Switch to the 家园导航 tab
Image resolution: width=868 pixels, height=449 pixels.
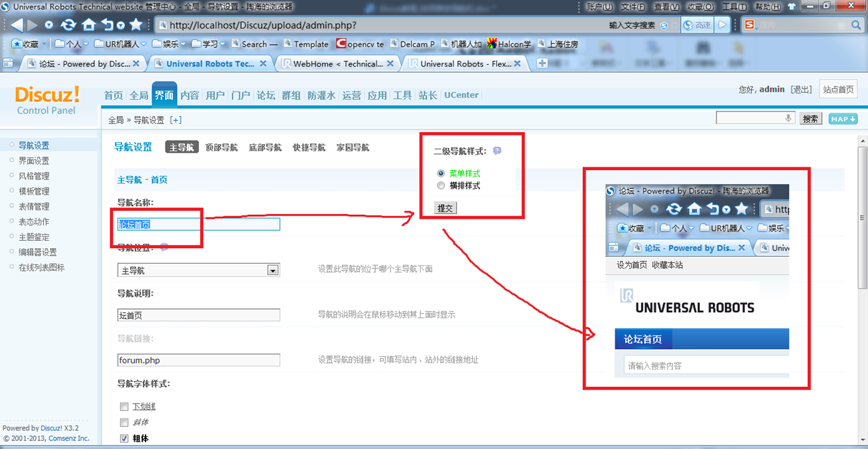(353, 147)
